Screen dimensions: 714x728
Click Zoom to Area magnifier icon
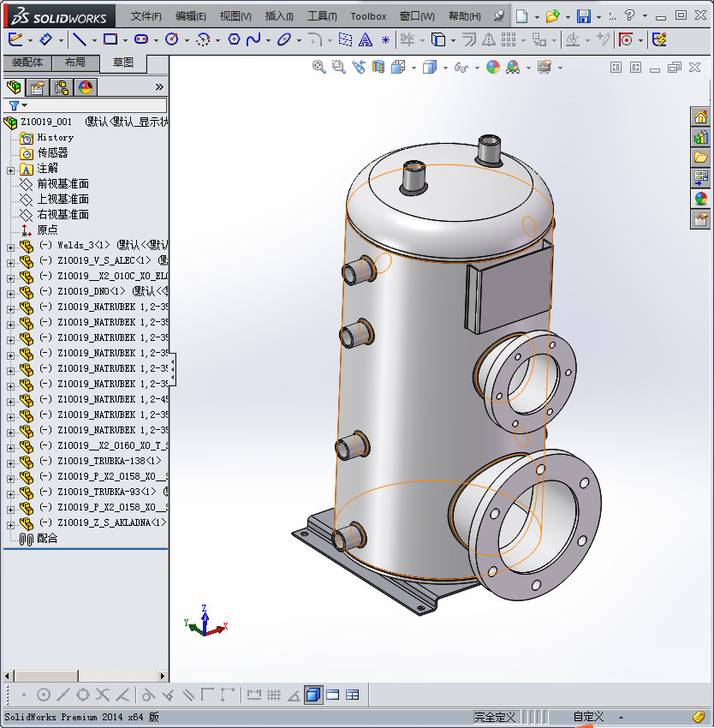[338, 68]
